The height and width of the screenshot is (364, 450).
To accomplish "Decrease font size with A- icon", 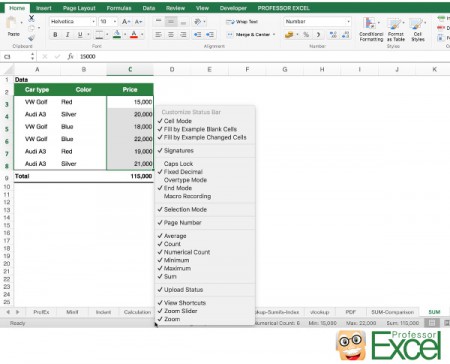I will [138, 22].
